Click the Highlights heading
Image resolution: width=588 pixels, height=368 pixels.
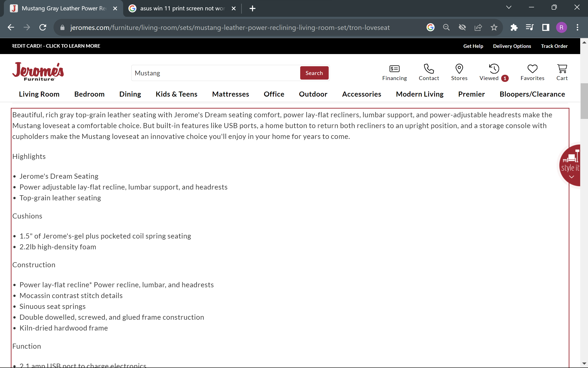[x=29, y=156]
